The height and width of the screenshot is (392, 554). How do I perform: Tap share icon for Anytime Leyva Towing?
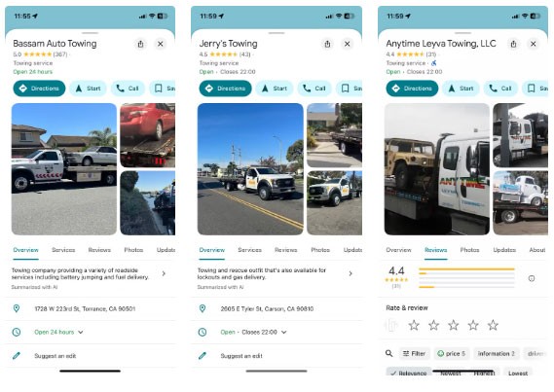click(514, 44)
